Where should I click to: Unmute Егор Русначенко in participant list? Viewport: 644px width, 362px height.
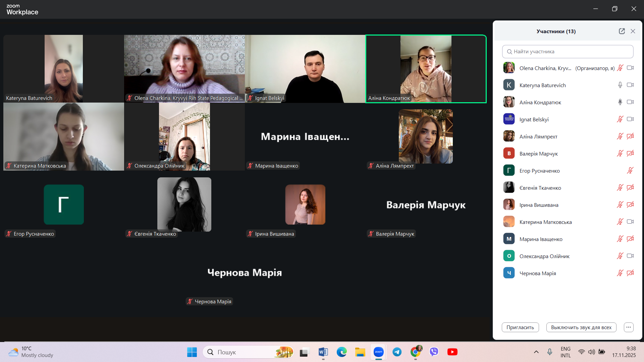(630, 171)
